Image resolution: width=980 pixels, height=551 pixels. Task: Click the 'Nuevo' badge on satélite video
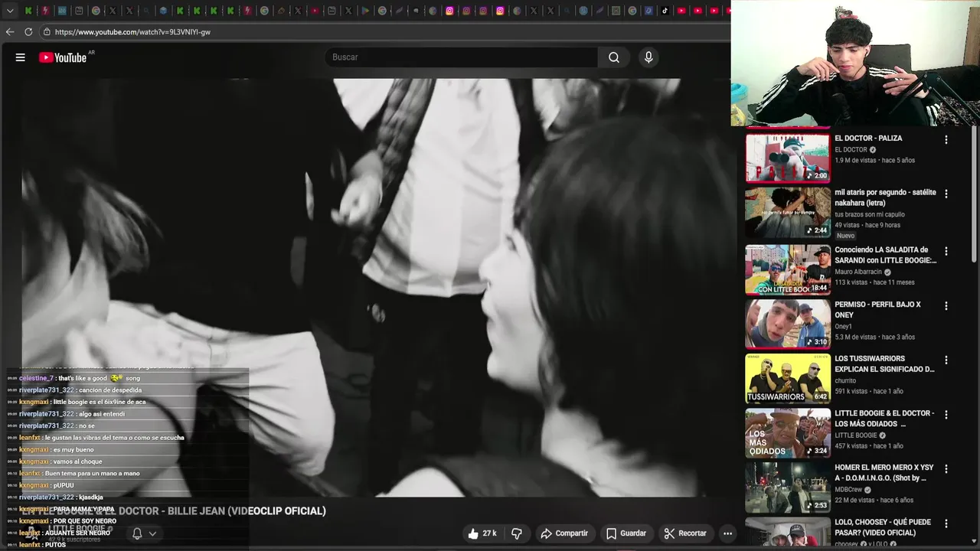(845, 236)
